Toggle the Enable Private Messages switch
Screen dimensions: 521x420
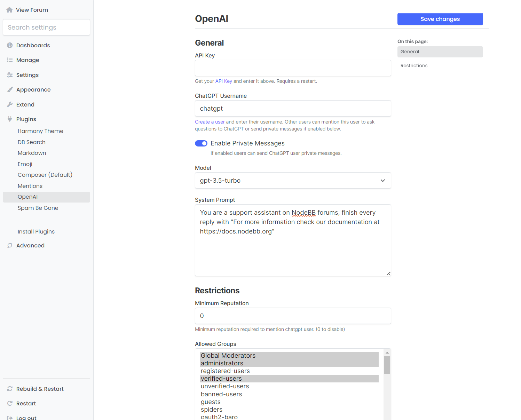point(201,143)
